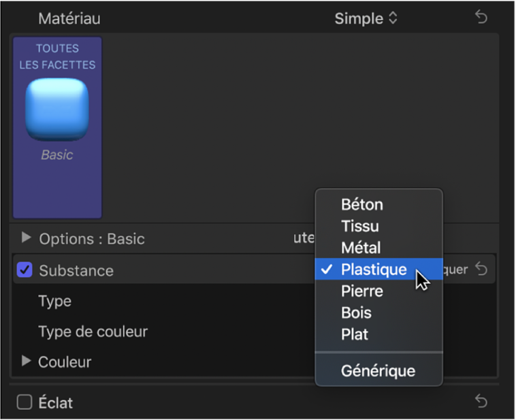Select Métal in the substance list
Image resolution: width=516 pixels, height=420 pixels.
(361, 248)
